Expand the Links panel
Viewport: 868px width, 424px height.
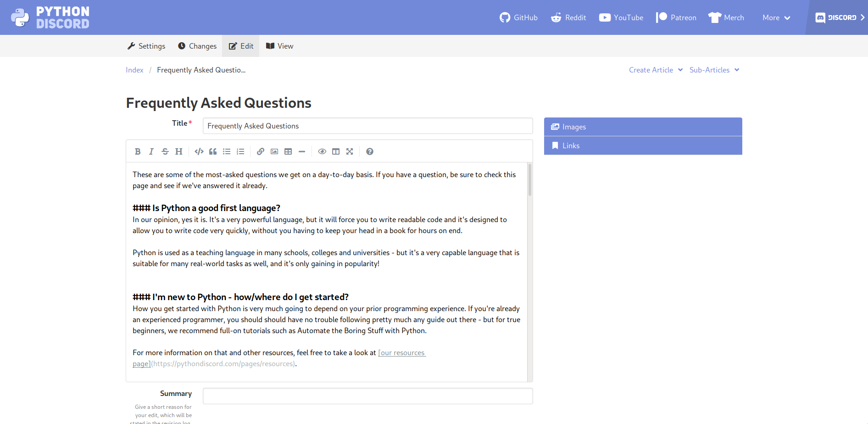pyautogui.click(x=643, y=145)
